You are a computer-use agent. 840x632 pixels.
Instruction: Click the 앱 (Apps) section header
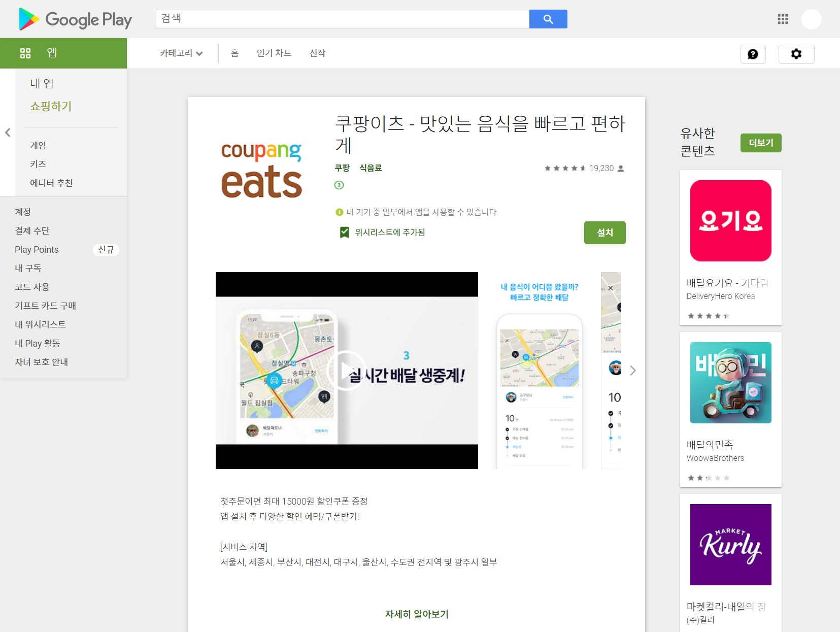(x=63, y=53)
